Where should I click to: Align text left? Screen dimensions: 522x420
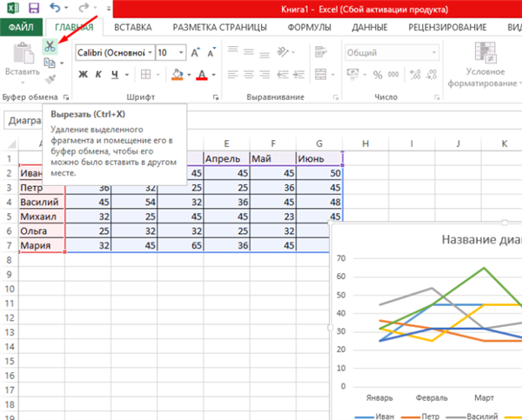[x=232, y=75]
